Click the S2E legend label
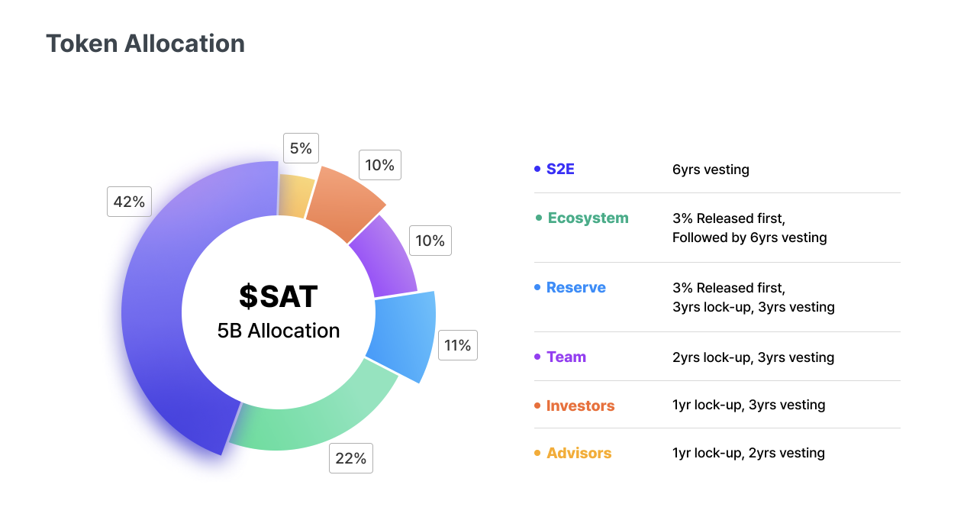 [x=560, y=169]
